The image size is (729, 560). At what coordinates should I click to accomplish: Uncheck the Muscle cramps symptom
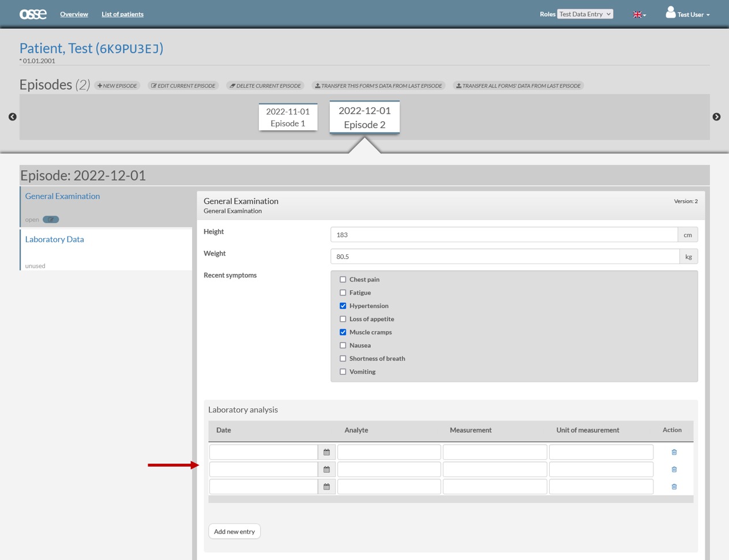(343, 332)
